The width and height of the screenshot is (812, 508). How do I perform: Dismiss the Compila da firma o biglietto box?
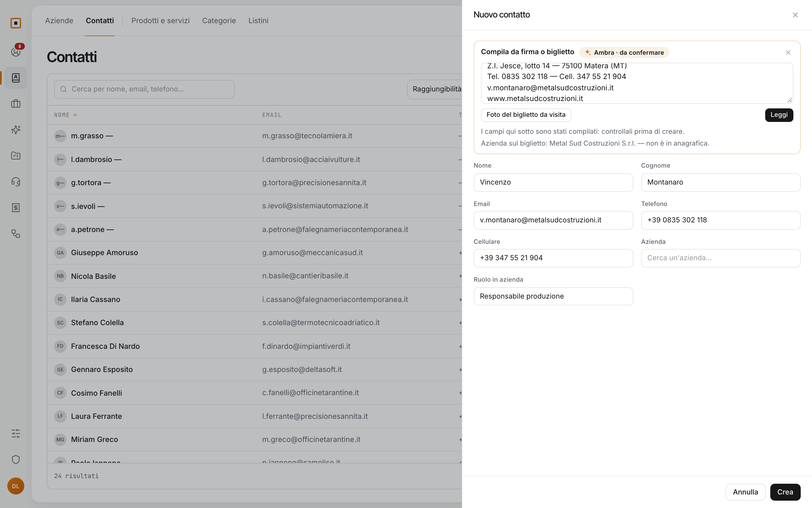(788, 52)
